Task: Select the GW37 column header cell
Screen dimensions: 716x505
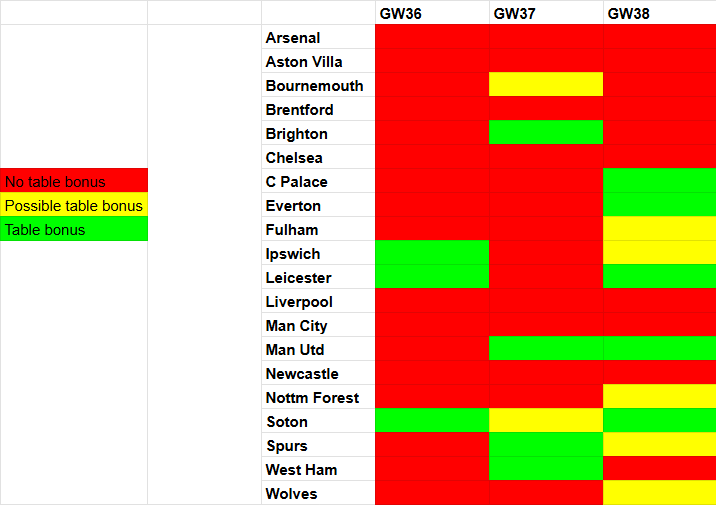Action: 546,13
